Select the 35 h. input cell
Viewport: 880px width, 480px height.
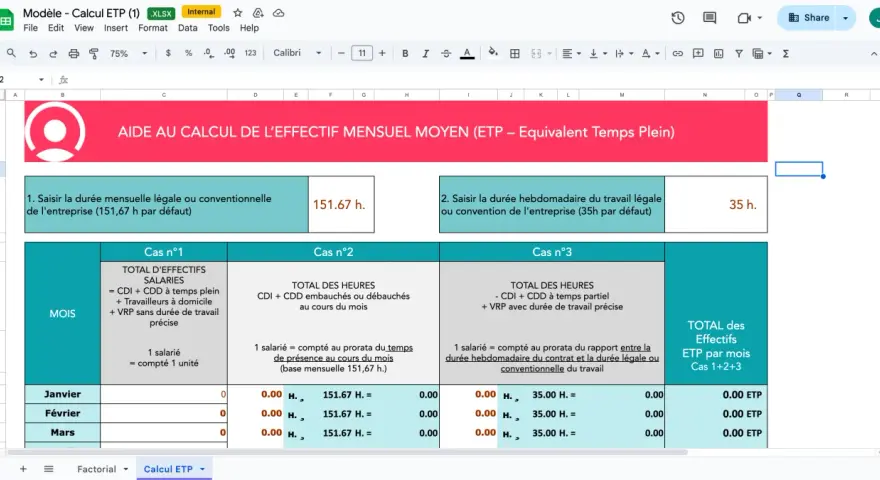pos(716,204)
